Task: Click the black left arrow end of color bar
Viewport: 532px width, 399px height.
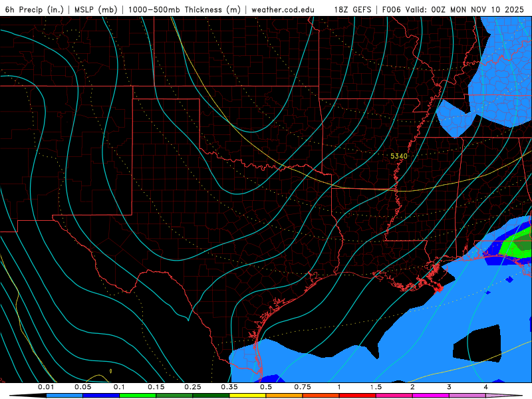Action: tap(28, 396)
